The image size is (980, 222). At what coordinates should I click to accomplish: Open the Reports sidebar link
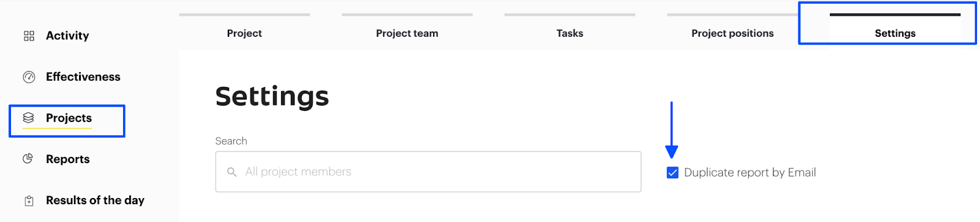[68, 159]
